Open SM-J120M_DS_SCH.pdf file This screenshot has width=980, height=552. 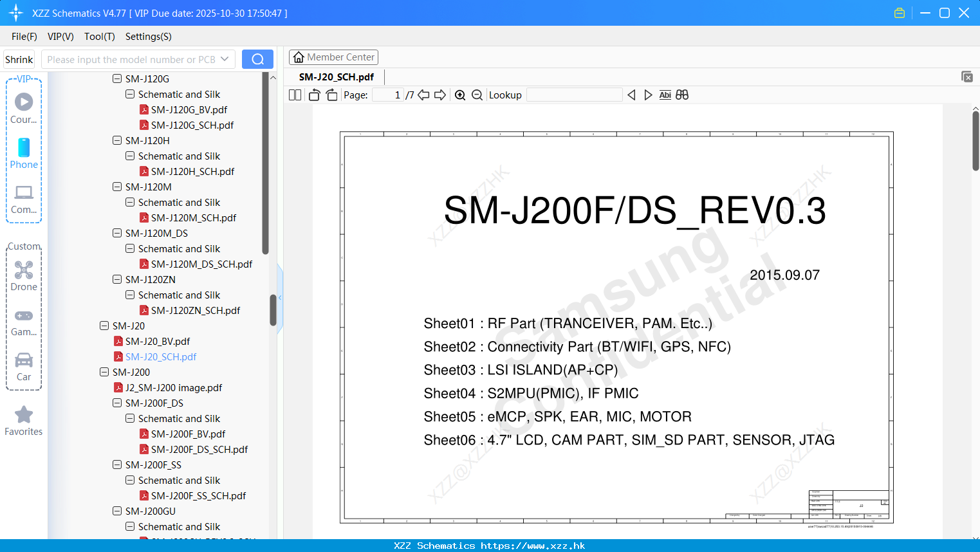[x=201, y=264]
